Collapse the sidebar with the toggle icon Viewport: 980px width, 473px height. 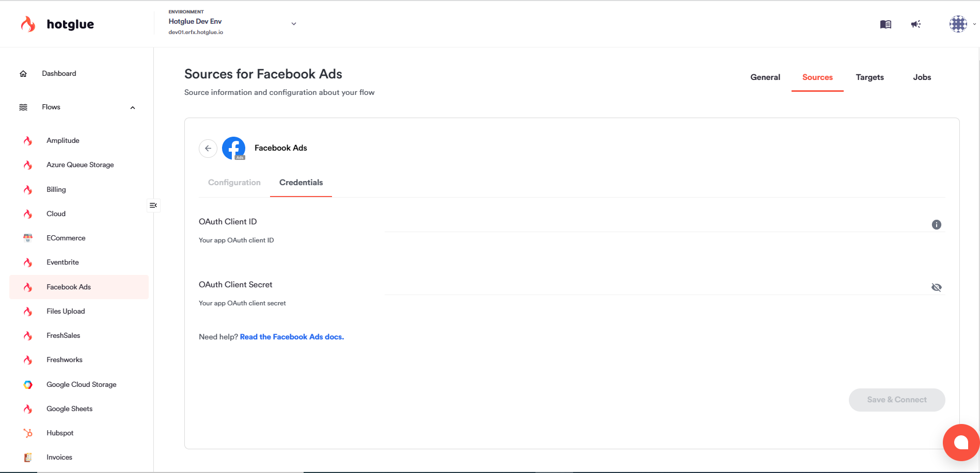(x=153, y=205)
